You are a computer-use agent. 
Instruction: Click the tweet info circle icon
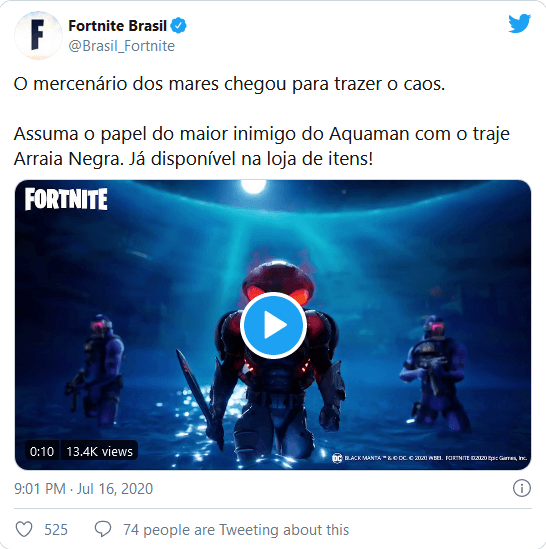(522, 488)
